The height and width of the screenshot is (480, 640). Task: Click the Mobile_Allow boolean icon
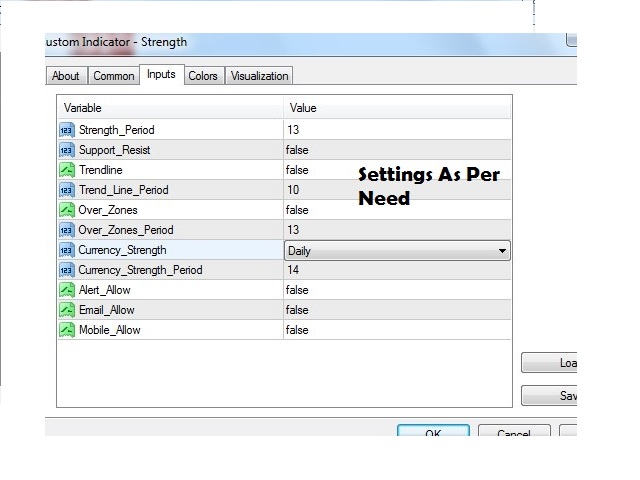(67, 330)
